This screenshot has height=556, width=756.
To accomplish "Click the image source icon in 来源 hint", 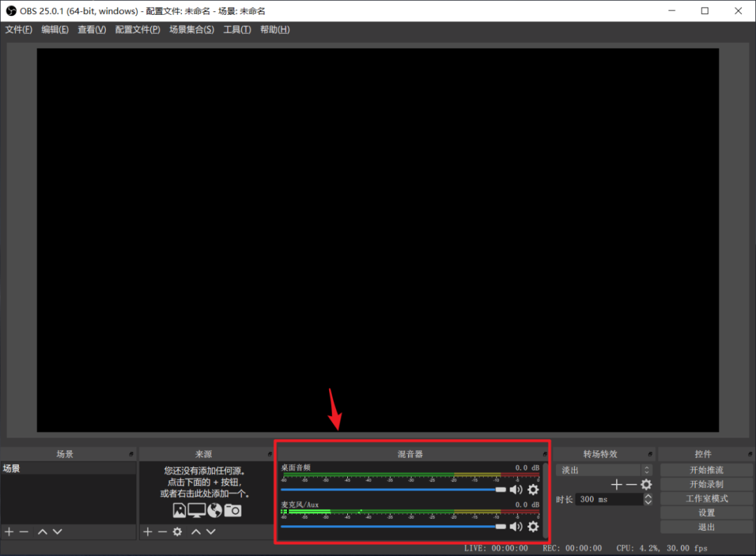I will [x=179, y=510].
